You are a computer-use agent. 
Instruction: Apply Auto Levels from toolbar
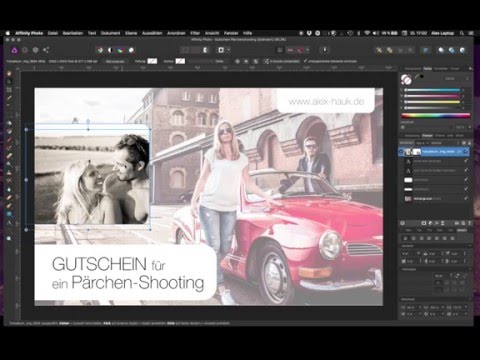pyautogui.click(x=100, y=50)
